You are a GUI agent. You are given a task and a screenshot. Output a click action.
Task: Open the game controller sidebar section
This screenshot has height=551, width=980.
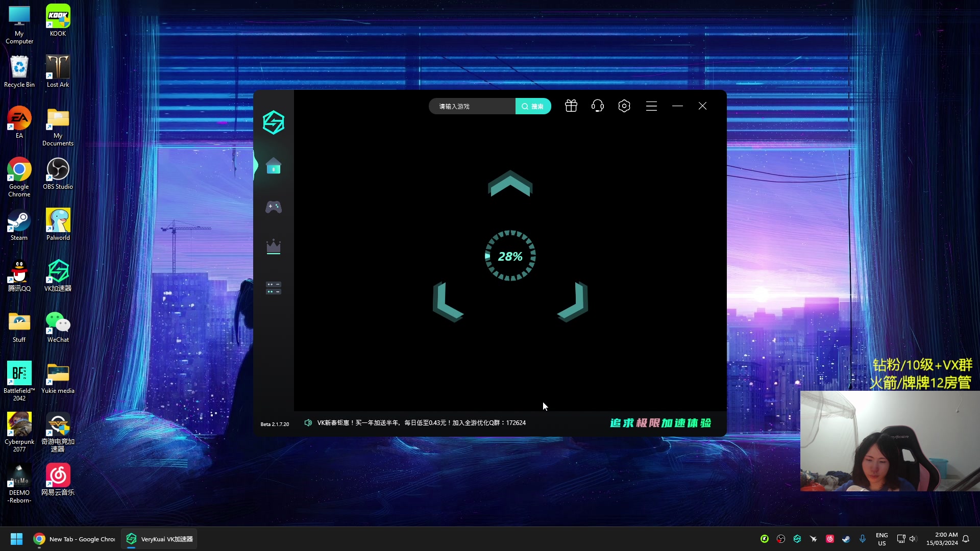pyautogui.click(x=274, y=207)
